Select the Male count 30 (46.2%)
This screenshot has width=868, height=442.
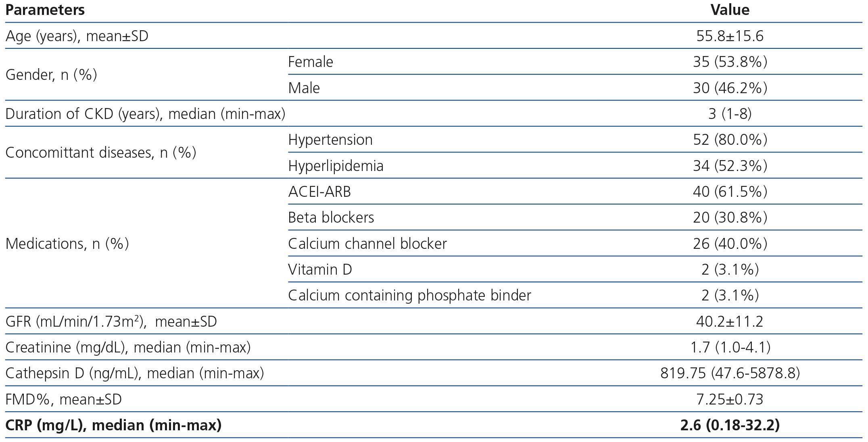(x=730, y=88)
